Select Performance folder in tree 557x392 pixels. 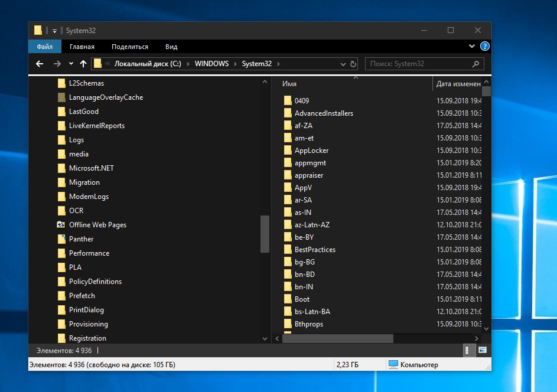pyautogui.click(x=89, y=253)
